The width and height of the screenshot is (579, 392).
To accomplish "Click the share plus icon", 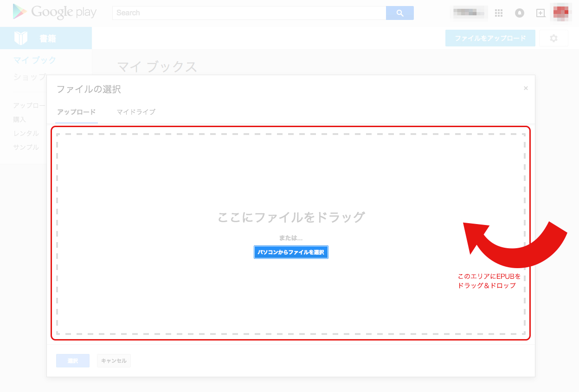I will point(540,13).
